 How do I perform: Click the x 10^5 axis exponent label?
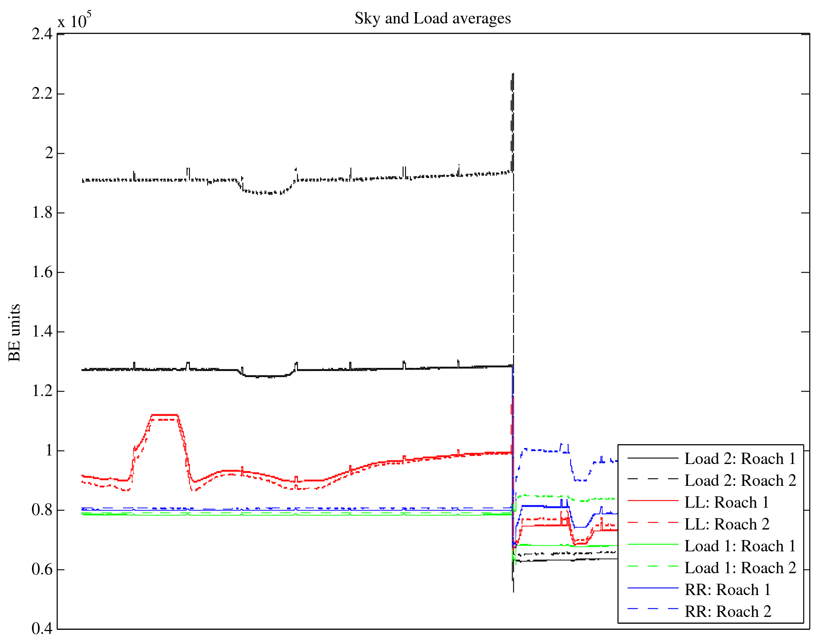pos(74,20)
